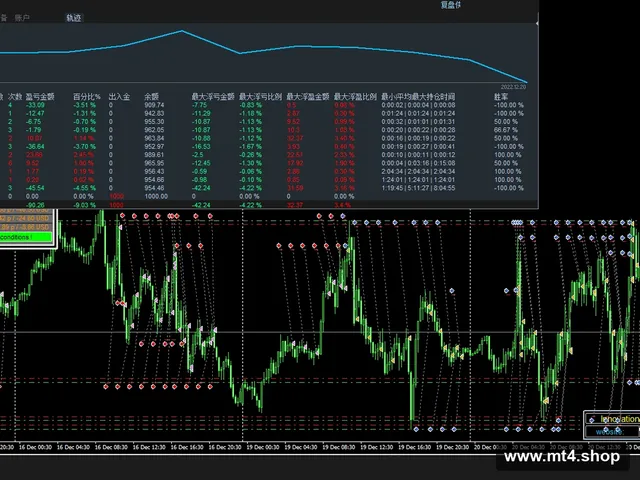Click the peak of the blue equity curve
The height and width of the screenshot is (480, 640).
point(182,31)
